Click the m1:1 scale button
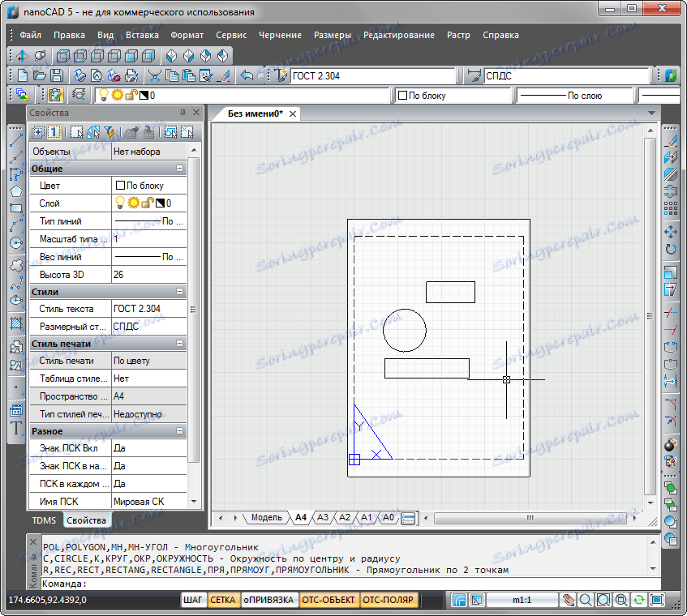 pos(522,601)
